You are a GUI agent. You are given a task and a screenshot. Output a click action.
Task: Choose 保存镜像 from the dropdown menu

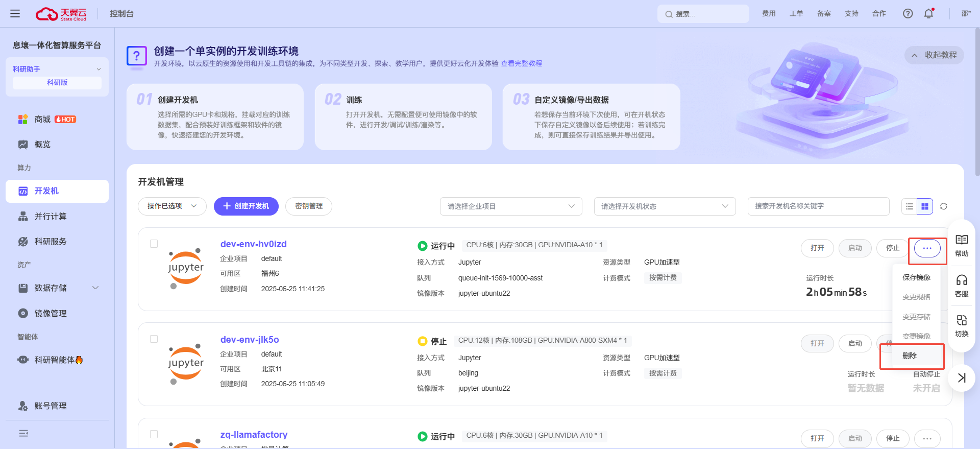(916, 277)
